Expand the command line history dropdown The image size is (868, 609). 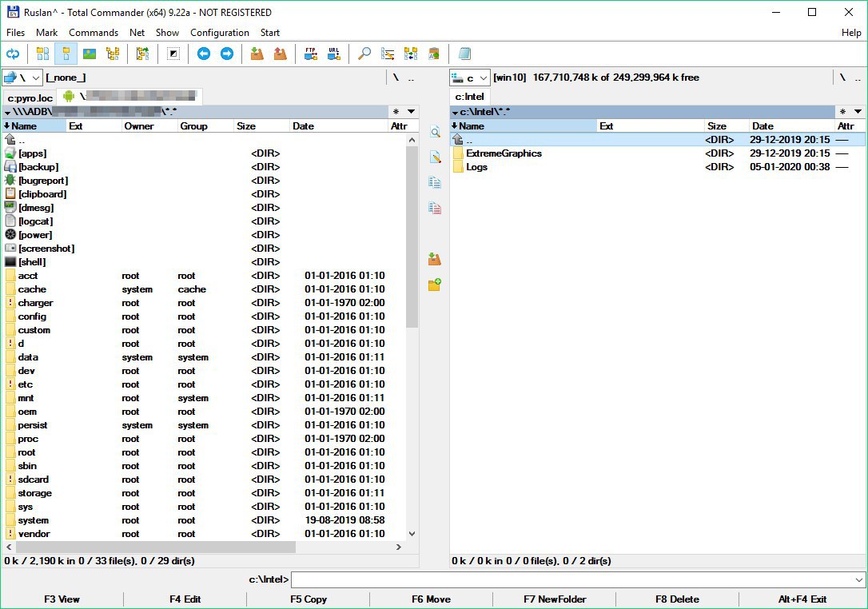coord(858,579)
